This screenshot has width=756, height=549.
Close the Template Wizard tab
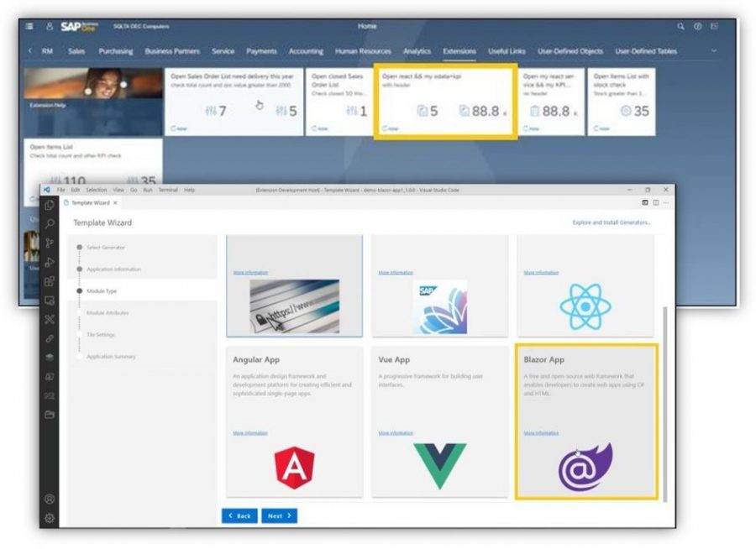(115, 203)
